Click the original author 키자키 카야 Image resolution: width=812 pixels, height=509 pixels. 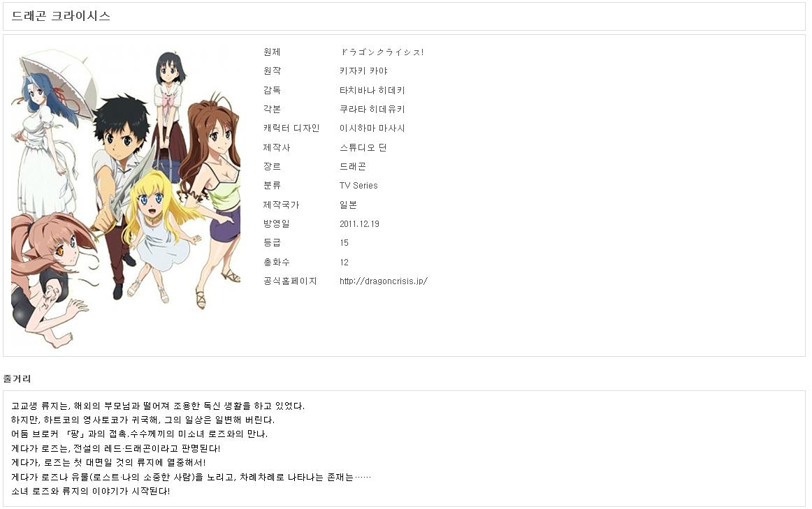pos(363,71)
